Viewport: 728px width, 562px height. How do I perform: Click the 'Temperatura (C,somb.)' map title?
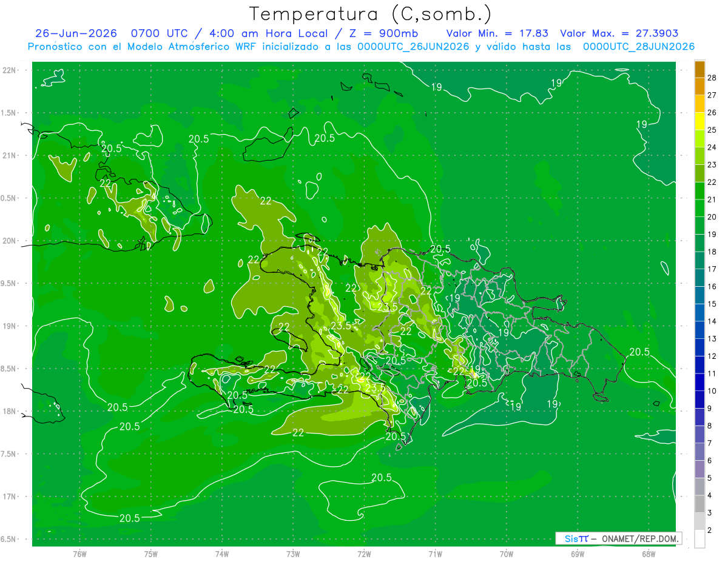[371, 14]
